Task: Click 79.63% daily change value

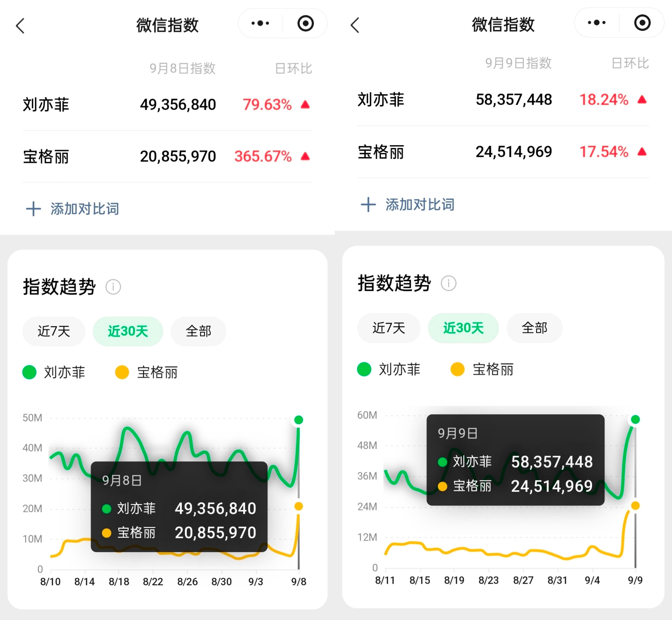Action: 267,105
